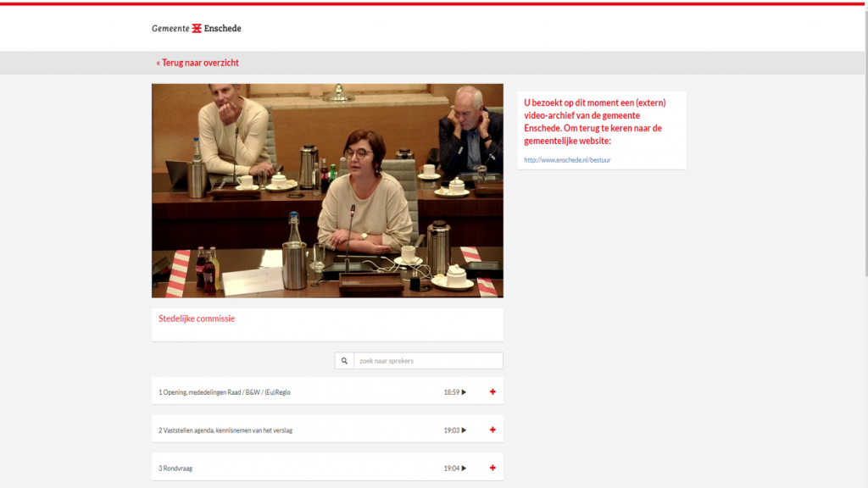
Task: Click the magnifying glass search icon
Action: 344,361
